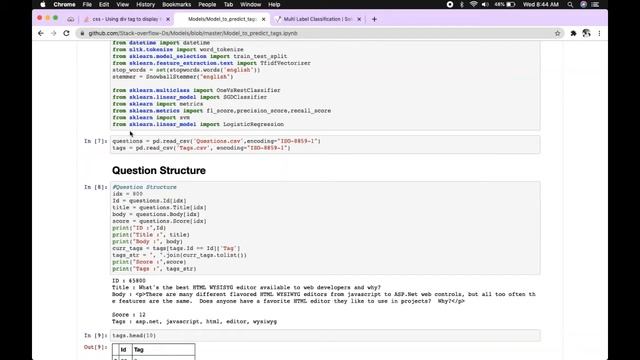Open the File menu
The width and height of the screenshot is (640, 360).
coord(87,4)
